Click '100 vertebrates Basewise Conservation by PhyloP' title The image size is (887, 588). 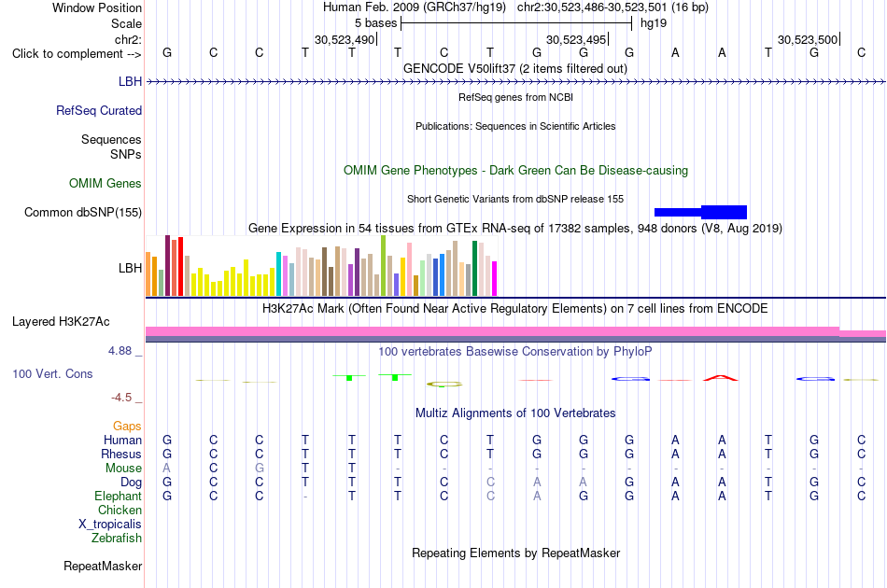tap(515, 352)
